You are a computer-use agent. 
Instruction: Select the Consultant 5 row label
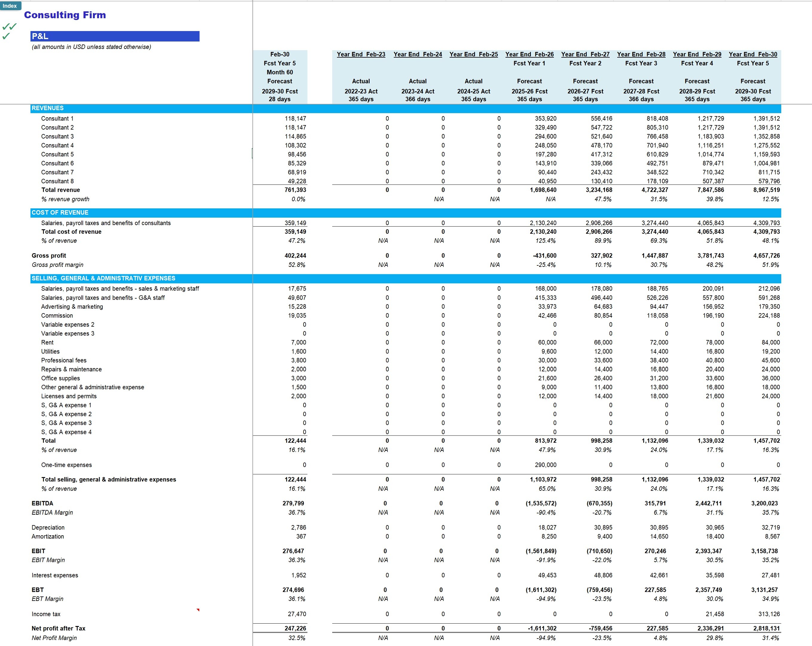[57, 154]
